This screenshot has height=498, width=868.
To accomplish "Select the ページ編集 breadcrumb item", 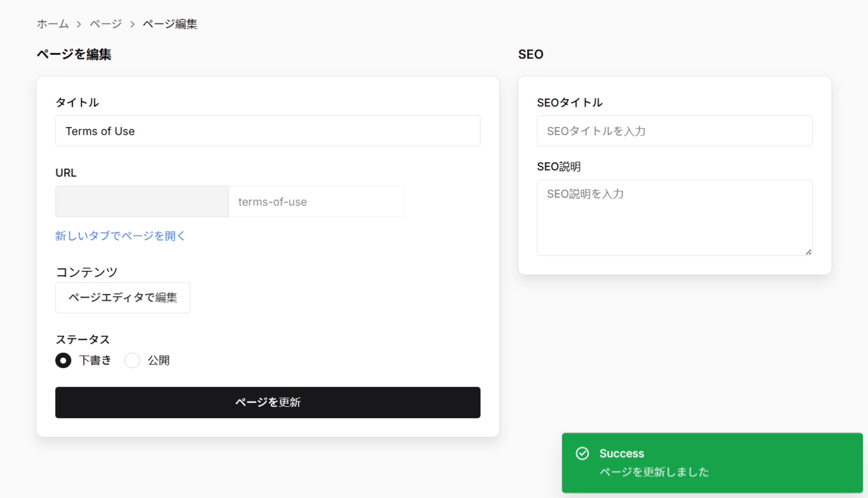I will (x=170, y=24).
